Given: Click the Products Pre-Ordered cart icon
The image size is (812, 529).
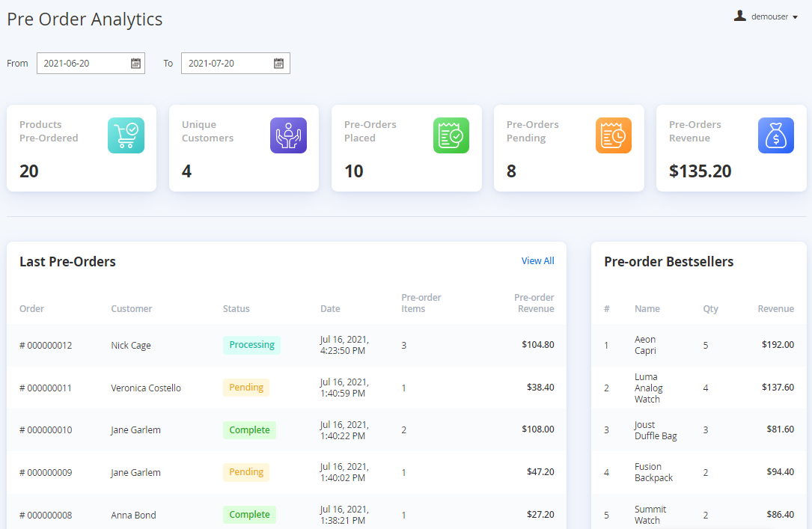Looking at the screenshot, I should (126, 135).
